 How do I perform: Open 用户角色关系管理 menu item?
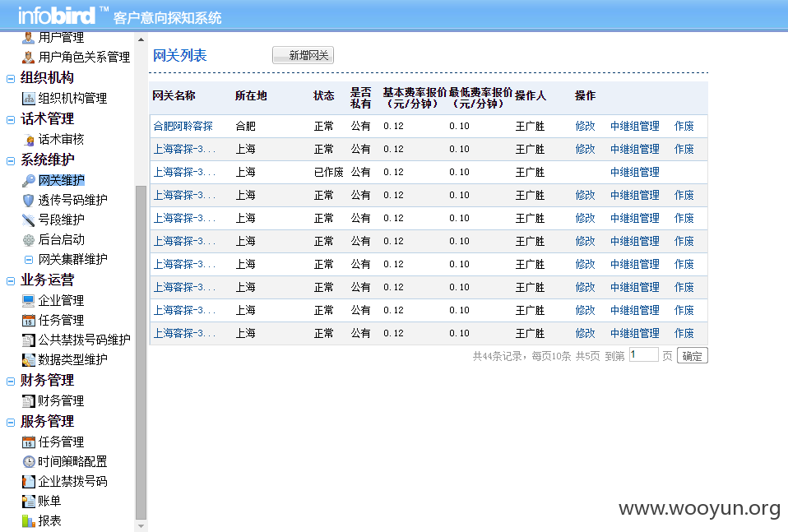(84, 58)
